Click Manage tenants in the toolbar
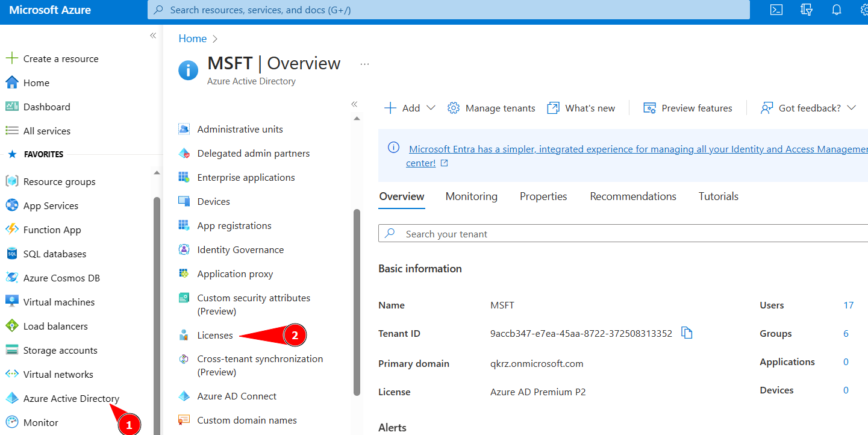 pyautogui.click(x=492, y=108)
